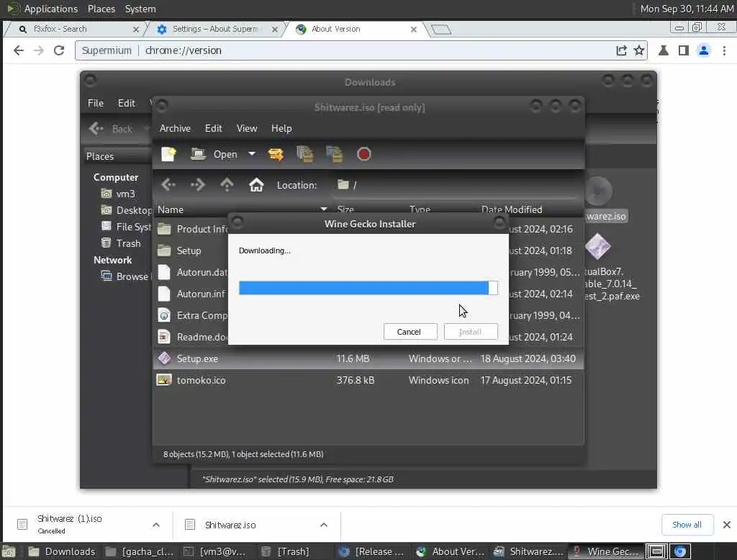Screen dimensions: 737x560
Task: Expand Shitwarez (1).iso download options
Action: [156, 525]
